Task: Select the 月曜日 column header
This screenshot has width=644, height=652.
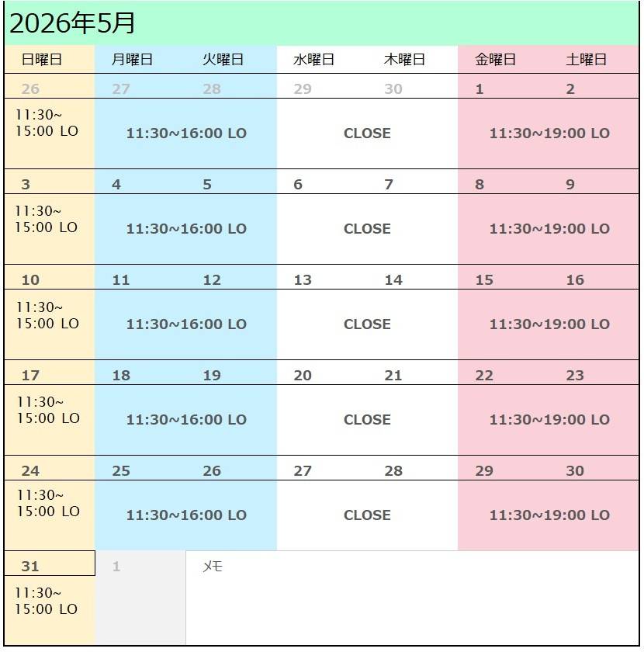Action: (132, 60)
